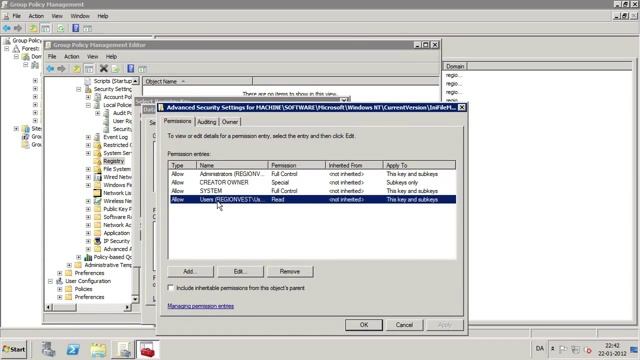Screen dimensions: 640x360
Task: Click Add... button
Action: click(190, 271)
